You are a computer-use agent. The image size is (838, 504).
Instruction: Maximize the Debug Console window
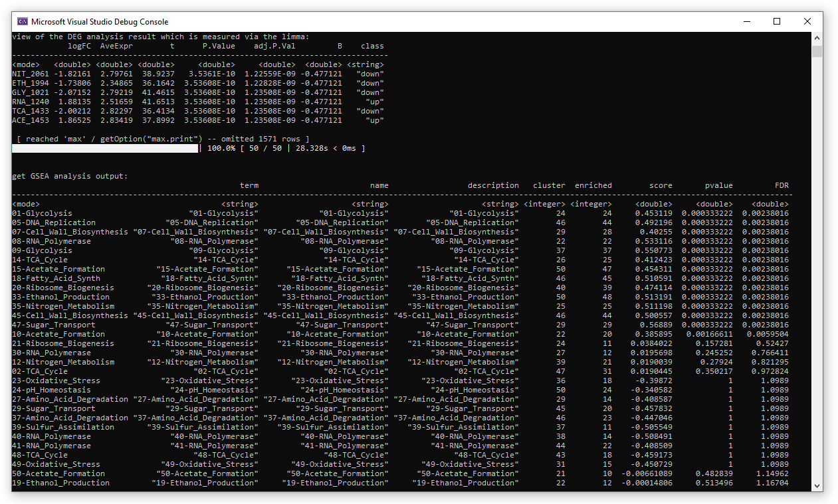coord(776,21)
